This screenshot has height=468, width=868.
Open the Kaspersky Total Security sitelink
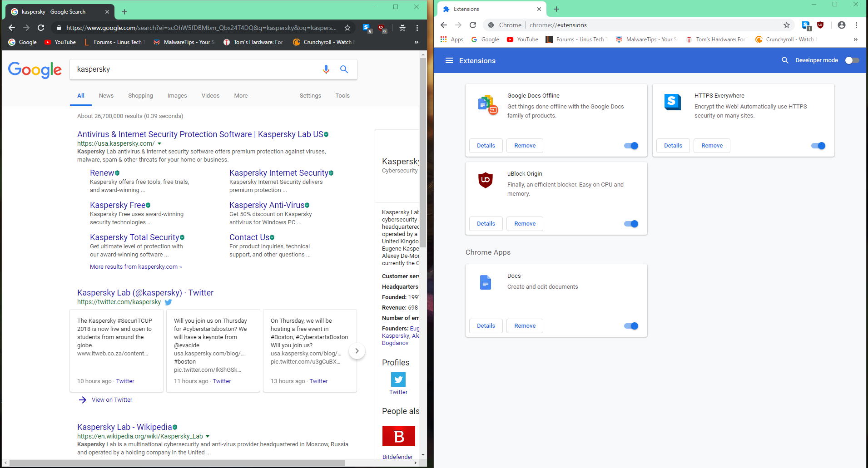point(134,237)
